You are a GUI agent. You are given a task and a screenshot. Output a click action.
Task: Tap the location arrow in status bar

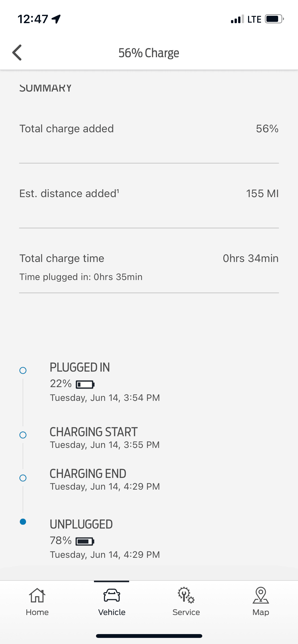[56, 19]
